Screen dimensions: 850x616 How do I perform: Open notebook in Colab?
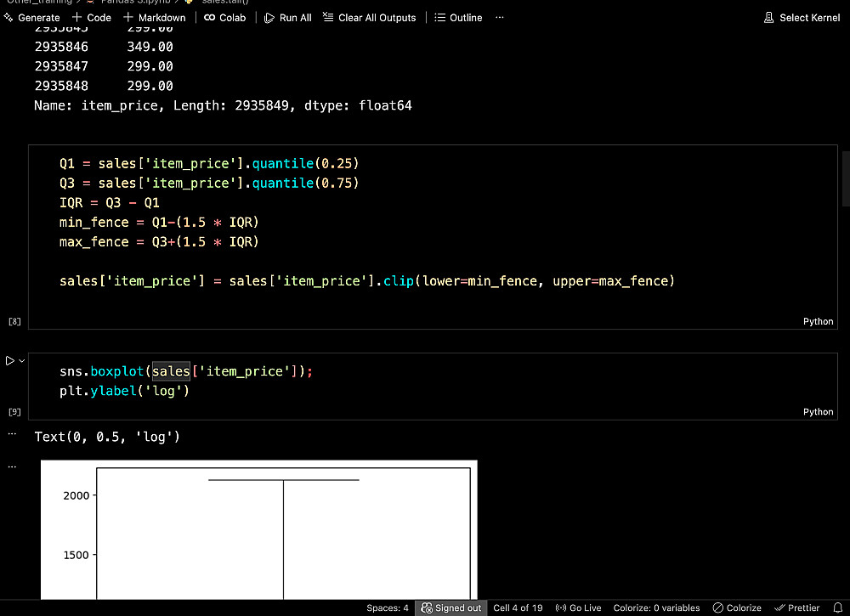[225, 17]
